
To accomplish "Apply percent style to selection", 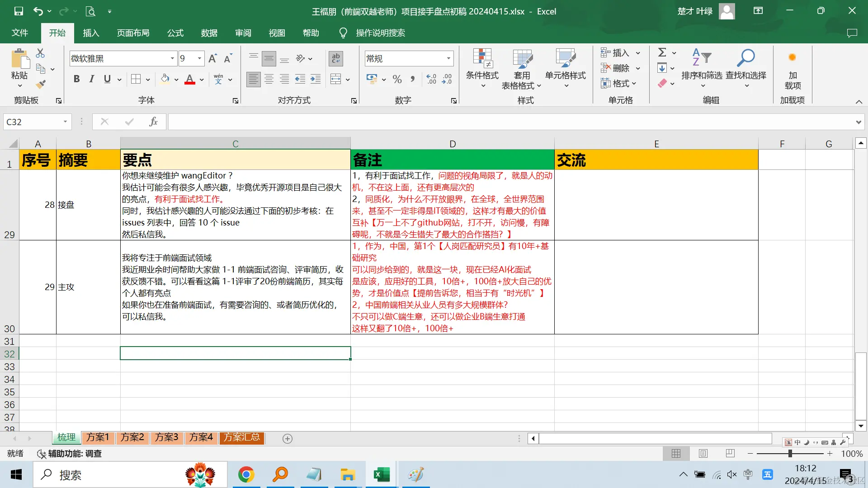I will click(397, 79).
